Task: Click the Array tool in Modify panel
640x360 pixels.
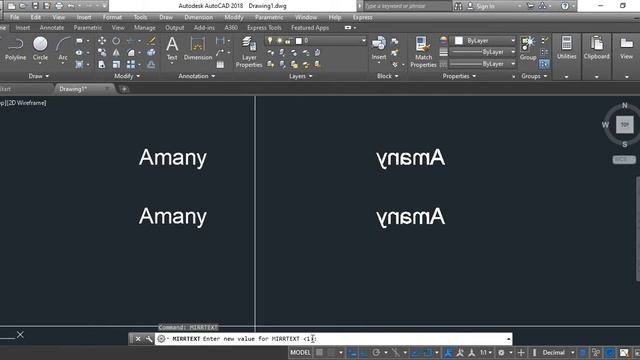Action: 131,64
